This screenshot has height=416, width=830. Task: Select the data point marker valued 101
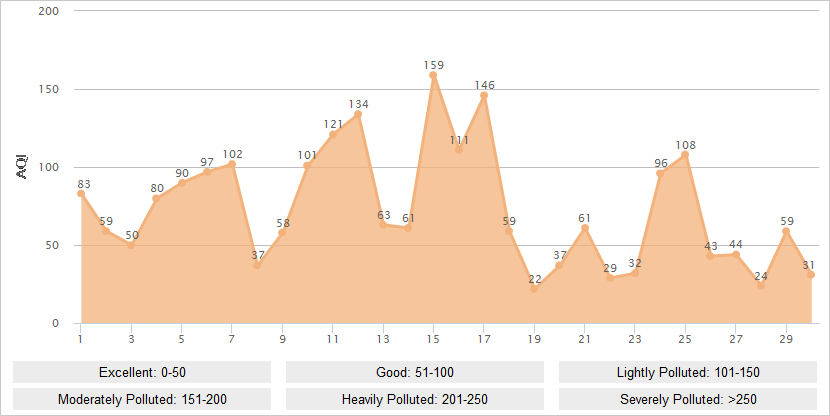(x=307, y=166)
